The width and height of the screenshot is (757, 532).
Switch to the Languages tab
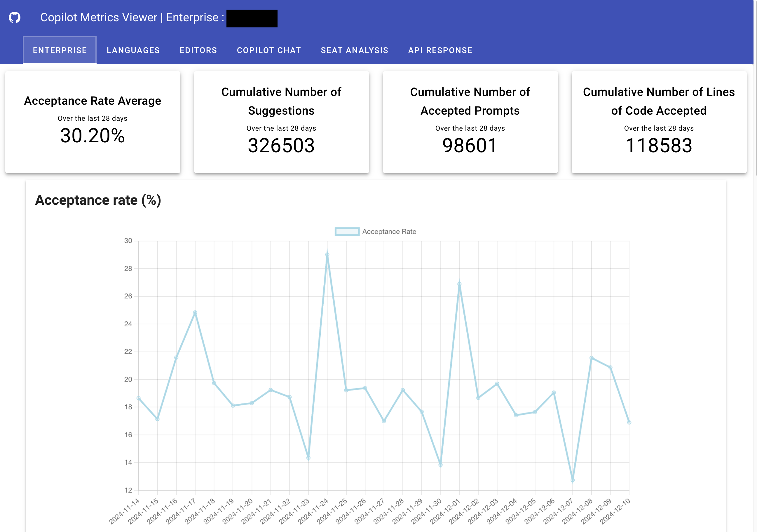[133, 50]
